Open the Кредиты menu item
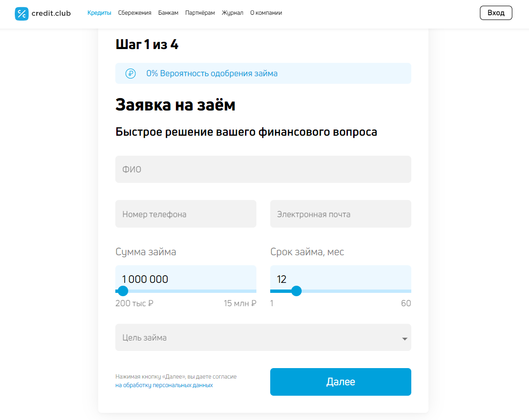The image size is (529, 420). 99,13
